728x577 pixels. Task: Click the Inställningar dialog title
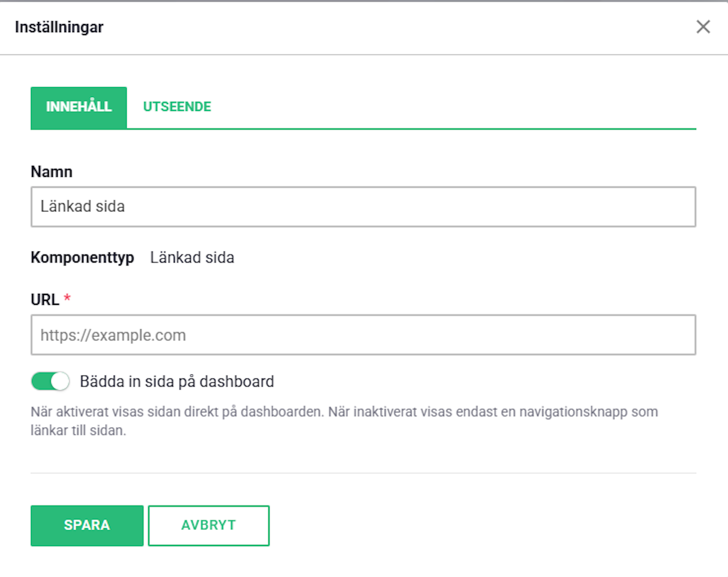coord(59,27)
